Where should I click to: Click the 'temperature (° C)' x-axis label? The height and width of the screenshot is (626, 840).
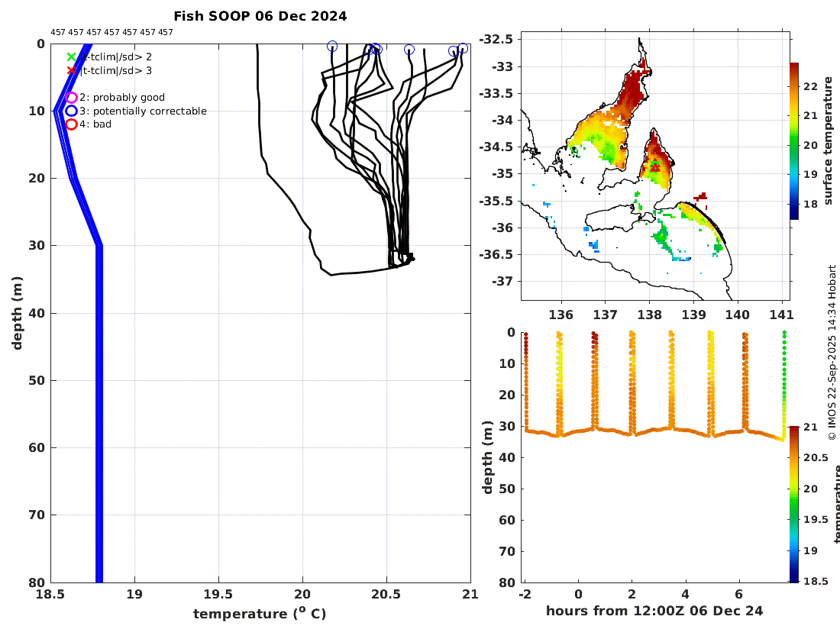point(260,614)
